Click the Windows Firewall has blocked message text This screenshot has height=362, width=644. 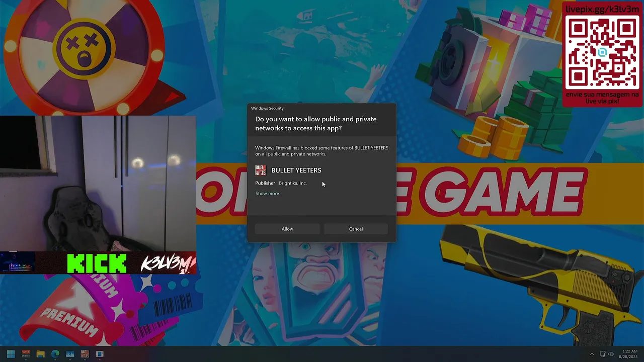pos(321,151)
